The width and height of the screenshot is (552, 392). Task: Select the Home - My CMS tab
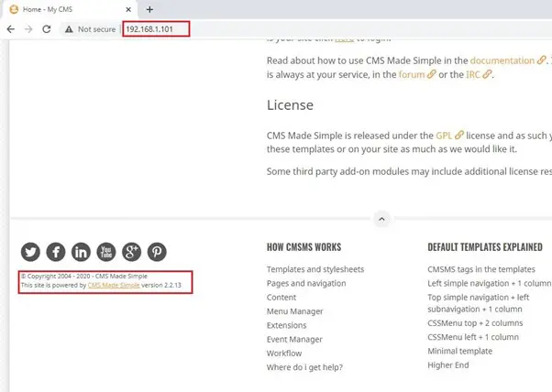[x=66, y=9]
